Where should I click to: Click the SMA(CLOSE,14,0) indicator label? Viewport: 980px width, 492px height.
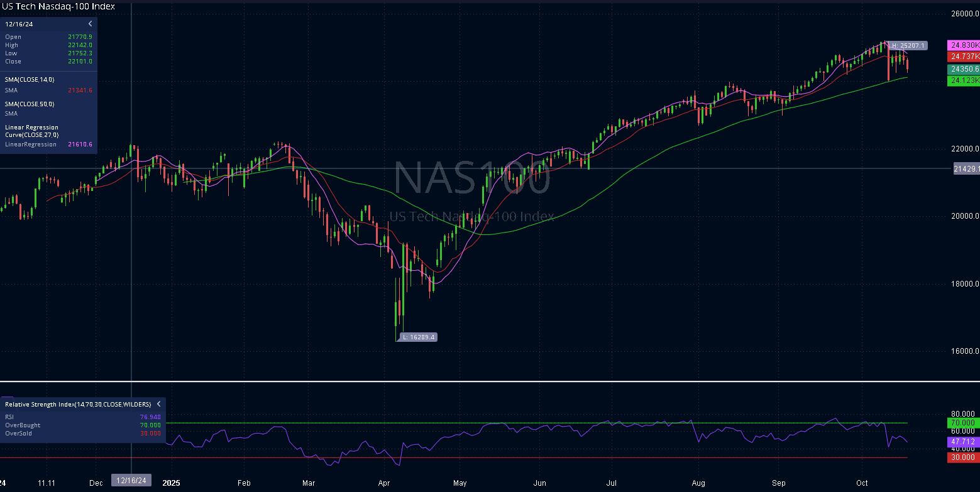(x=30, y=79)
